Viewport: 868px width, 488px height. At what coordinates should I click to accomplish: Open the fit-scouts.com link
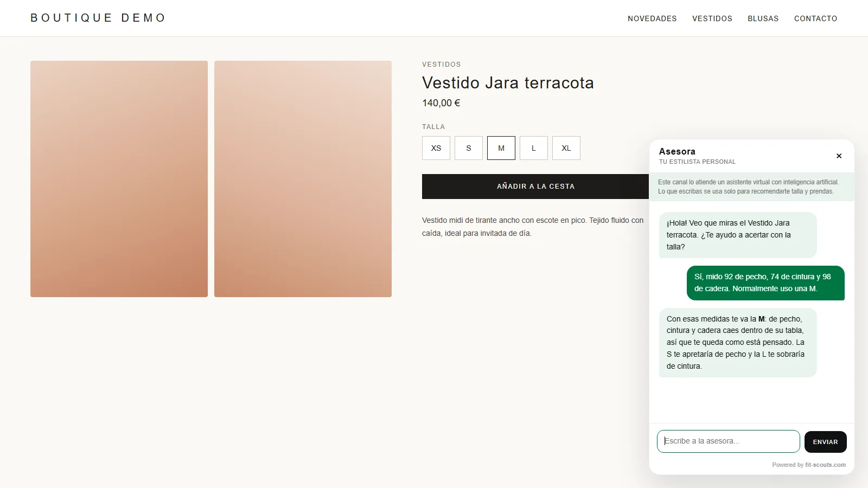(825, 465)
